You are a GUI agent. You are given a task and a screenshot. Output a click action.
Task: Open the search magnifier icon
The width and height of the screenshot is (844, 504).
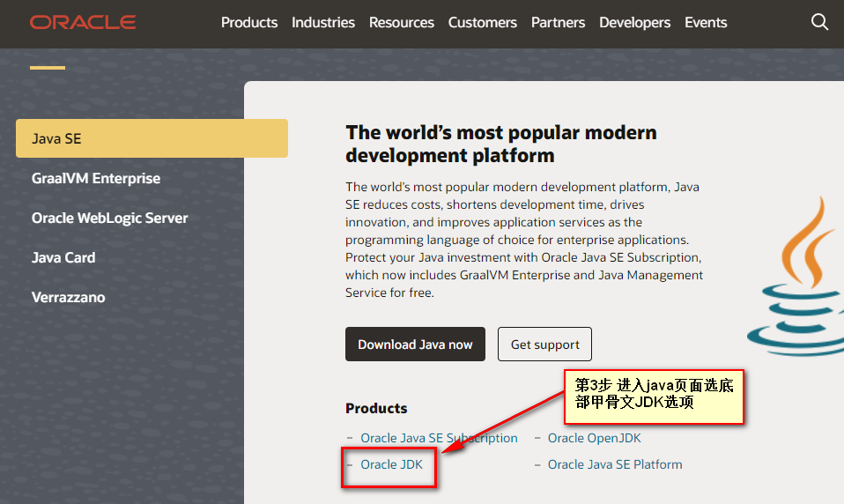[819, 22]
